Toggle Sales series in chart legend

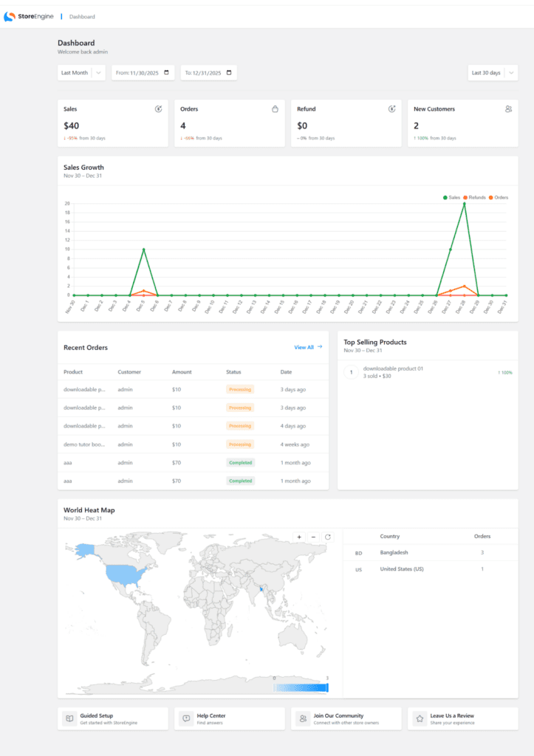tap(451, 198)
